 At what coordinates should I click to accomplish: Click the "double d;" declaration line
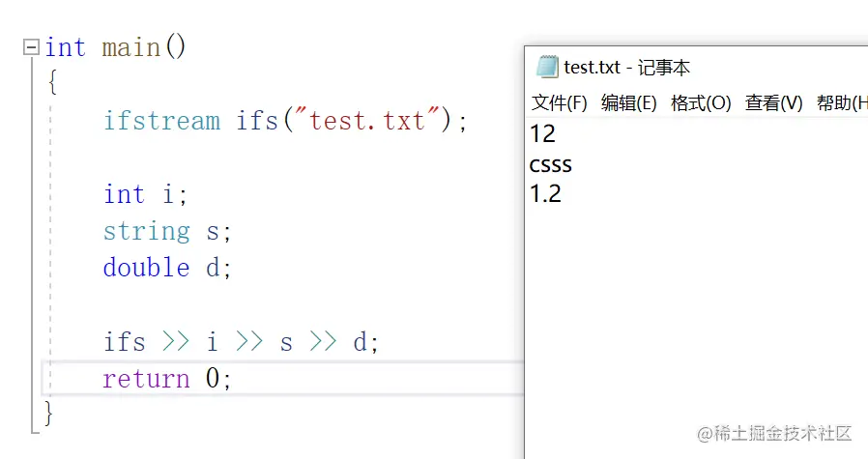[x=167, y=268]
